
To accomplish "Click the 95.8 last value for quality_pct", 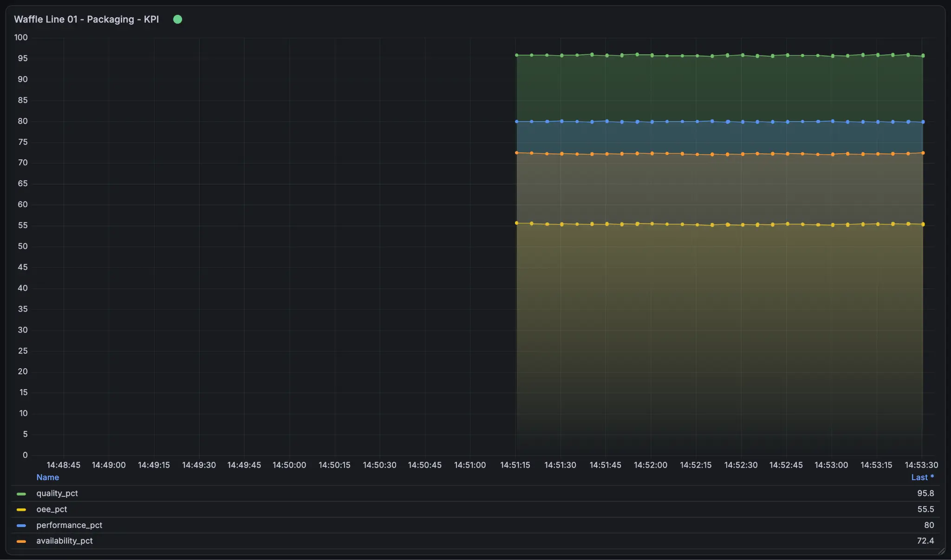I will point(925,493).
